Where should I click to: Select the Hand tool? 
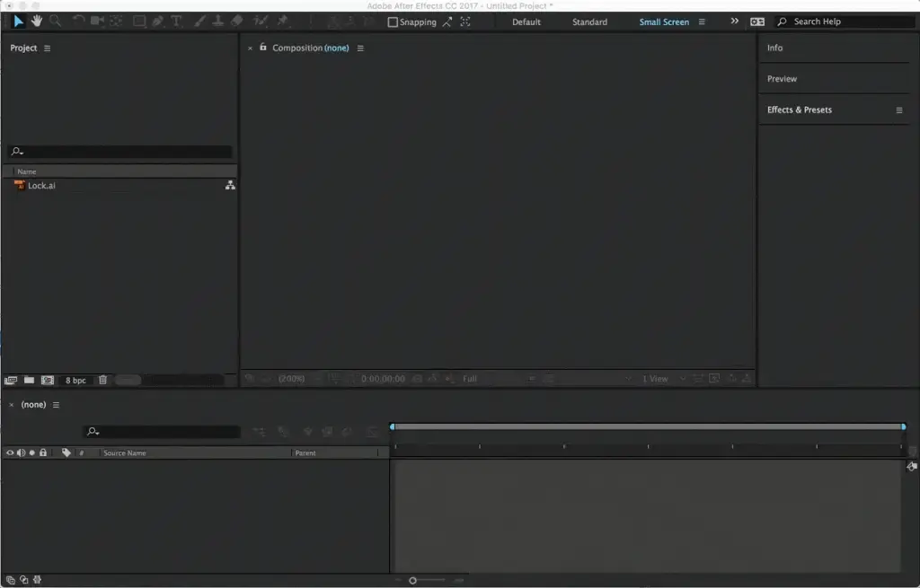click(x=36, y=22)
